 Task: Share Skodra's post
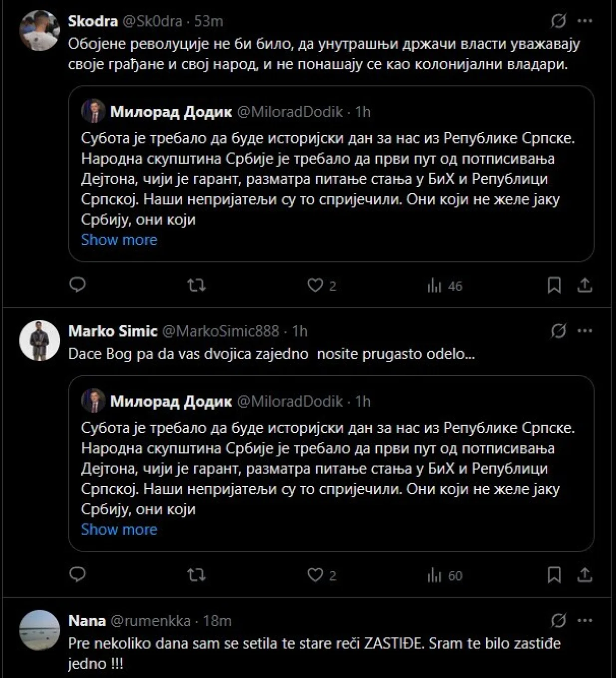click(x=585, y=285)
